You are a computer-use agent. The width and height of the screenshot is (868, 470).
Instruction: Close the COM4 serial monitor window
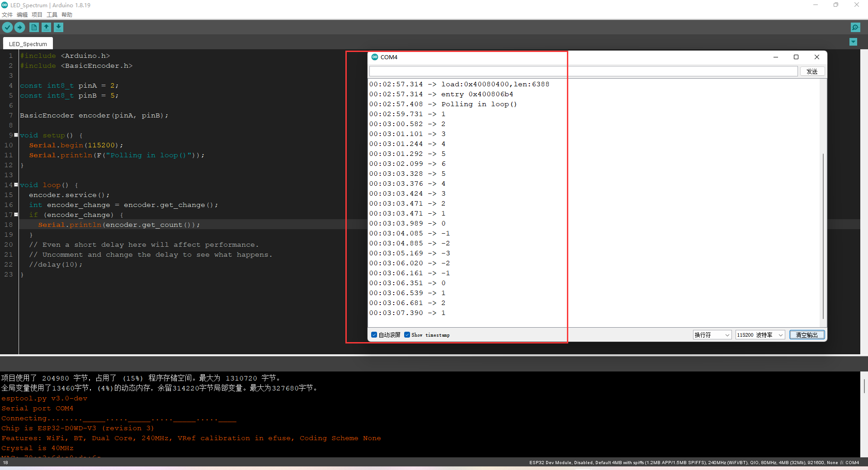point(817,57)
